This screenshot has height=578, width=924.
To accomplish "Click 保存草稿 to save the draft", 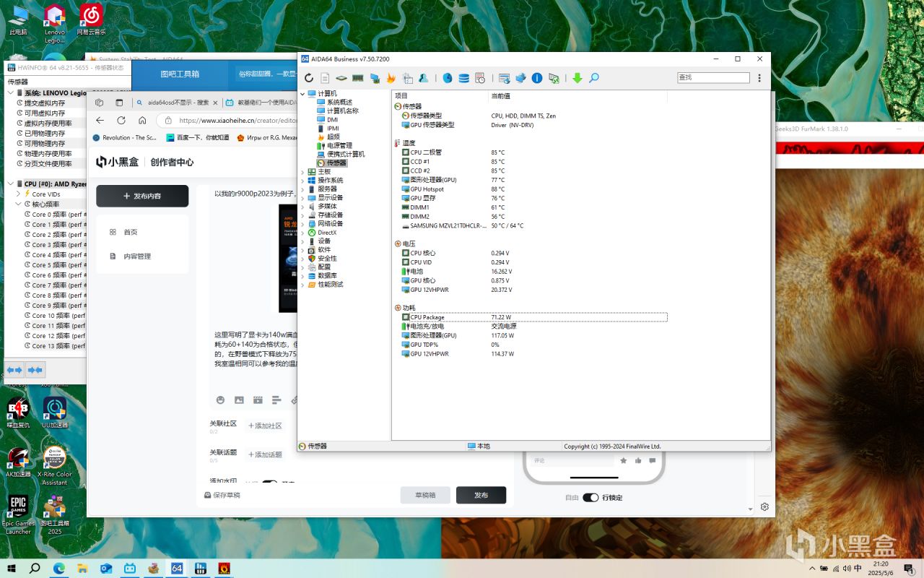I will point(222,496).
